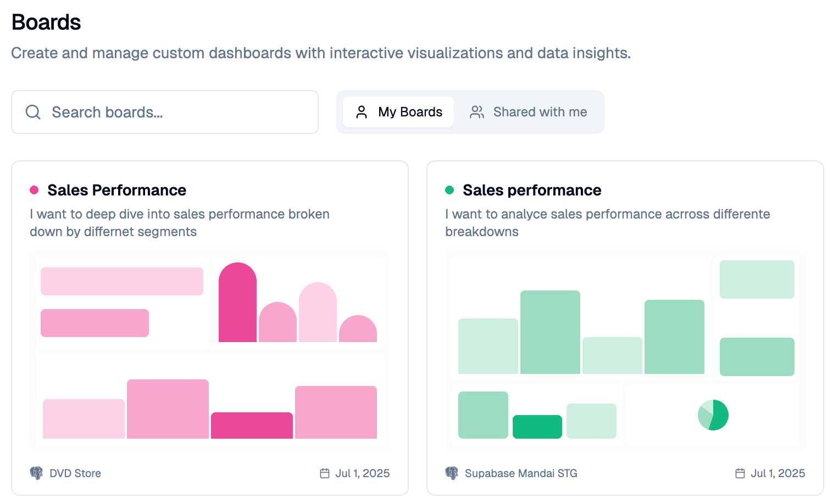
Task: Click the small pie chart in the green preview
Action: click(x=713, y=415)
